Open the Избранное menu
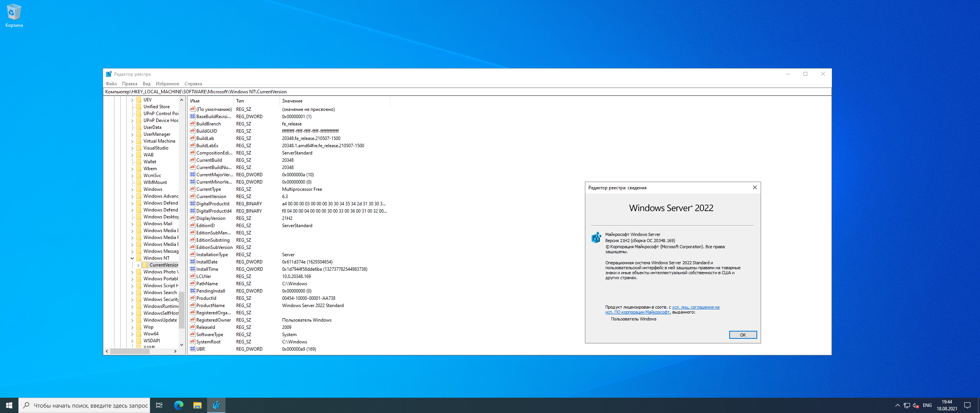Screen dimensions: 980x413 coord(167,84)
